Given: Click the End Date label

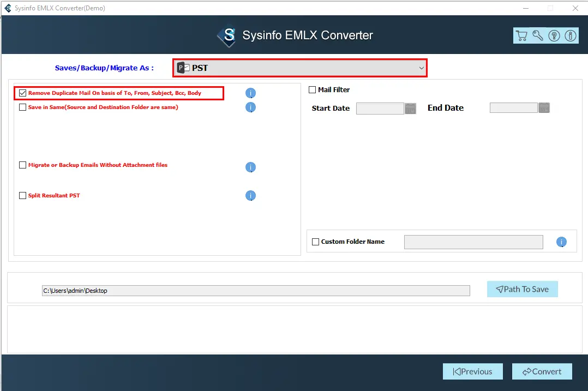Looking at the screenshot, I should (446, 108).
